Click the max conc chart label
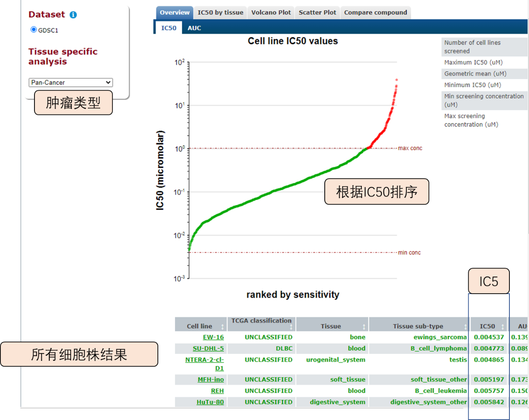 point(410,148)
